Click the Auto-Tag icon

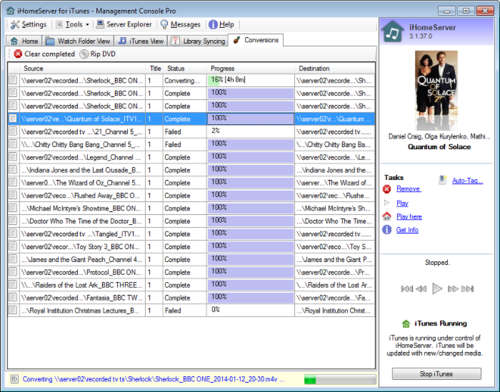click(442, 180)
